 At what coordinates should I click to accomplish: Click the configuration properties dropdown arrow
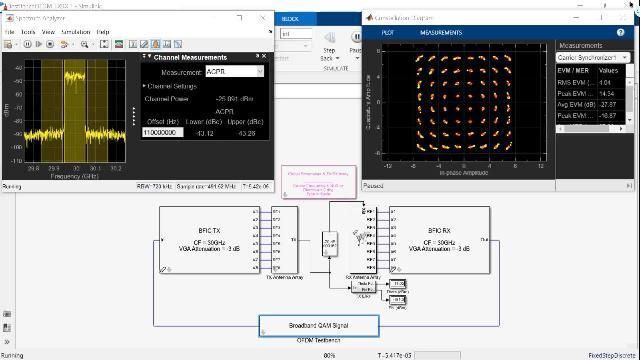(x=16, y=44)
